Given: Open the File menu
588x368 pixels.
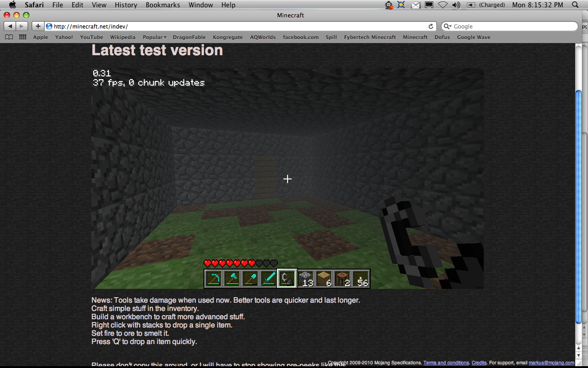Looking at the screenshot, I should [58, 5].
